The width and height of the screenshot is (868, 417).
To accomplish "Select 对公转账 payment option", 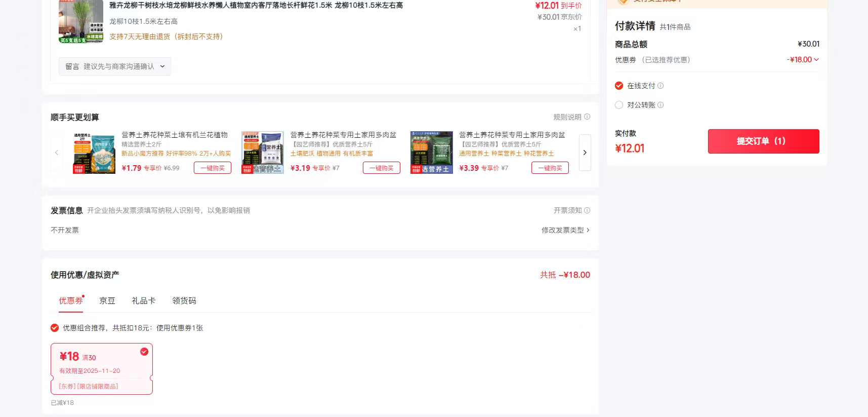I will [619, 105].
